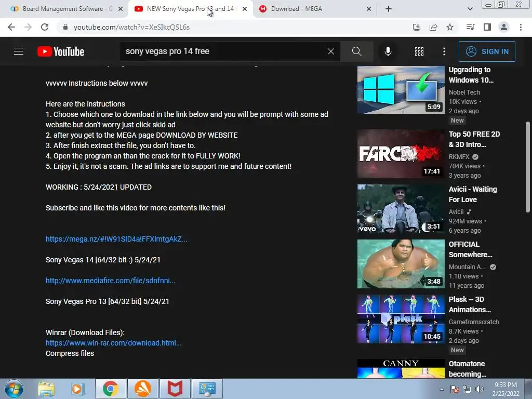532x399 pixels.
Task: Open the 3:48 Somewhere video thumbnail
Action: [x=401, y=263]
